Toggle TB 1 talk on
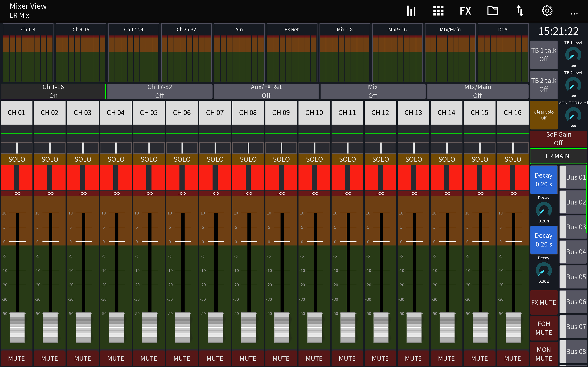This screenshot has width=588, height=367. point(544,55)
